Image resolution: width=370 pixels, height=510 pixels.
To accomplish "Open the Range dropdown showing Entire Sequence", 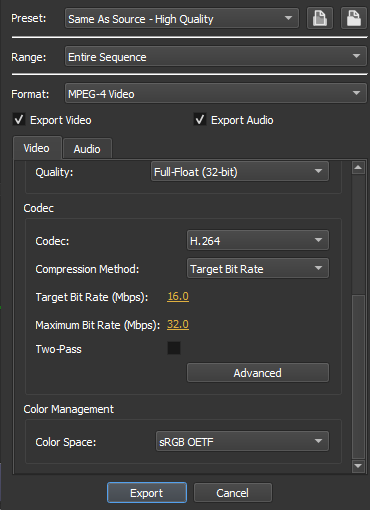I will [x=216, y=56].
